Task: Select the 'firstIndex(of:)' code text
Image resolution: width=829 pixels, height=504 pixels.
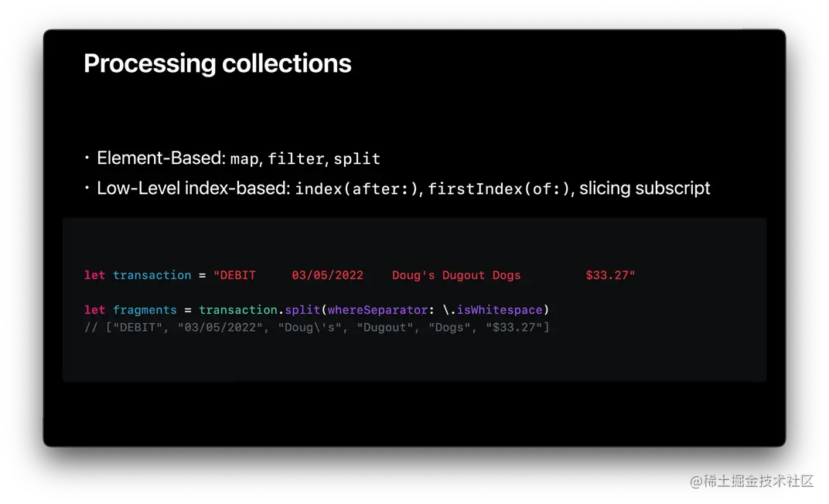Action: 500,189
